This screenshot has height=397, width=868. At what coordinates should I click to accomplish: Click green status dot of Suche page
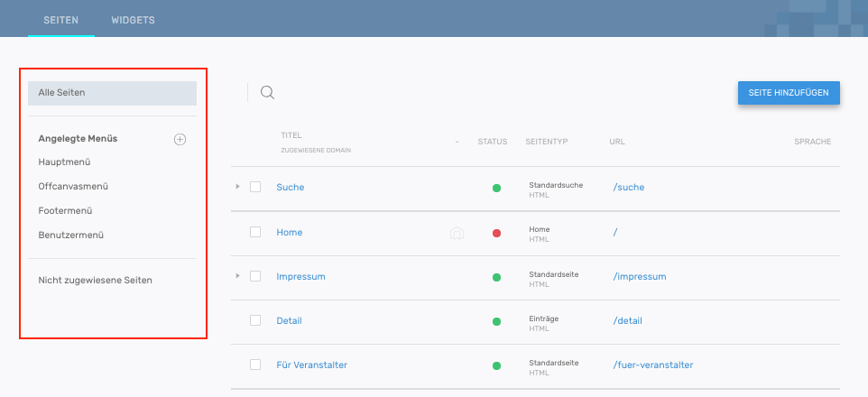[496, 188]
